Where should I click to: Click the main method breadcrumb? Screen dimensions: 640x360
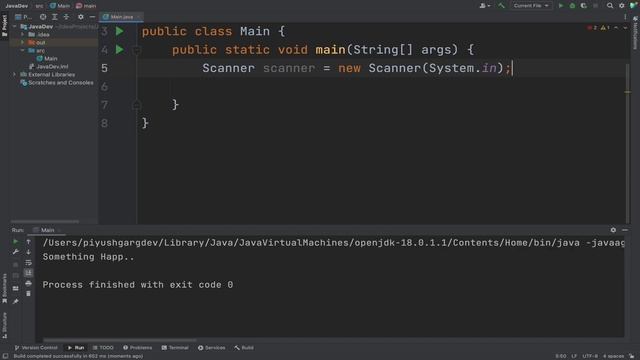86,6
